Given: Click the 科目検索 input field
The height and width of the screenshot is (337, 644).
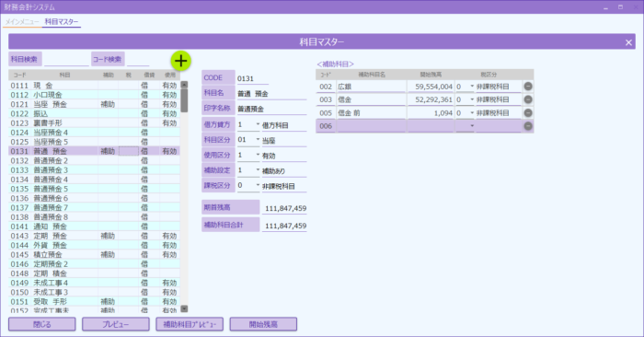Looking at the screenshot, I should [x=66, y=60].
